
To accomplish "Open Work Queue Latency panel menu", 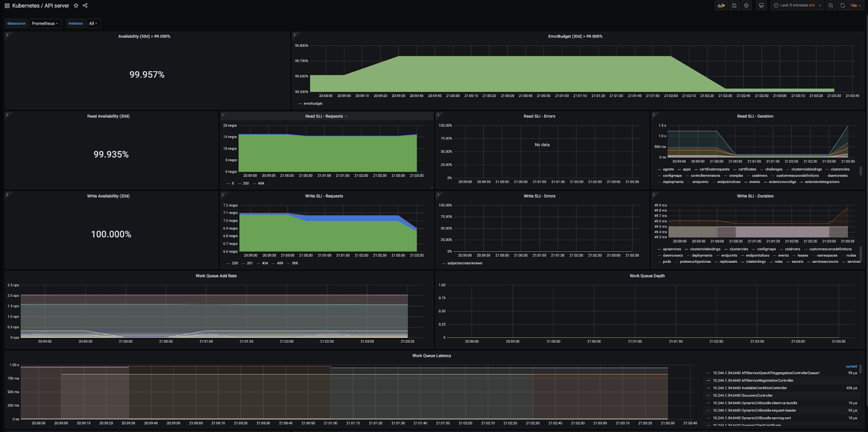I will pos(432,356).
